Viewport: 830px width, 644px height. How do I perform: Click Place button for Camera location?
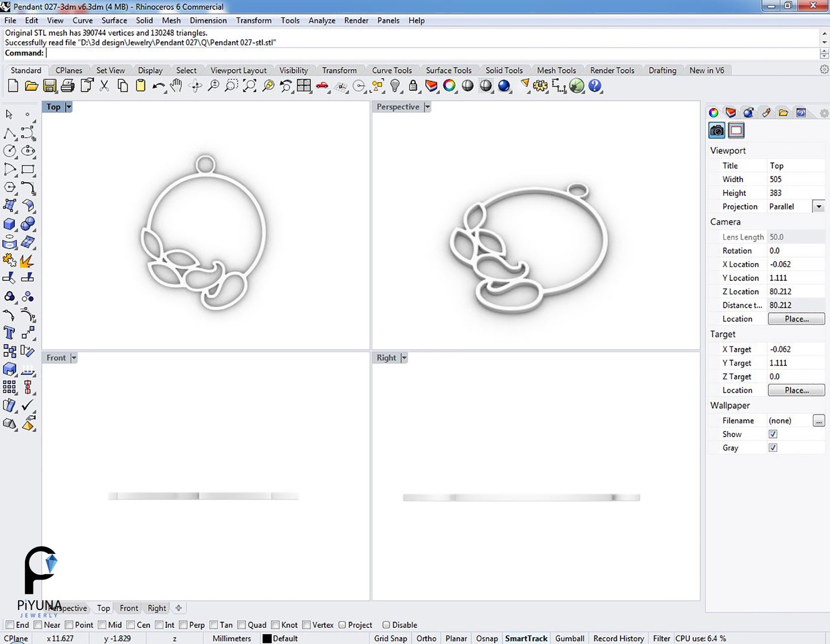point(797,319)
